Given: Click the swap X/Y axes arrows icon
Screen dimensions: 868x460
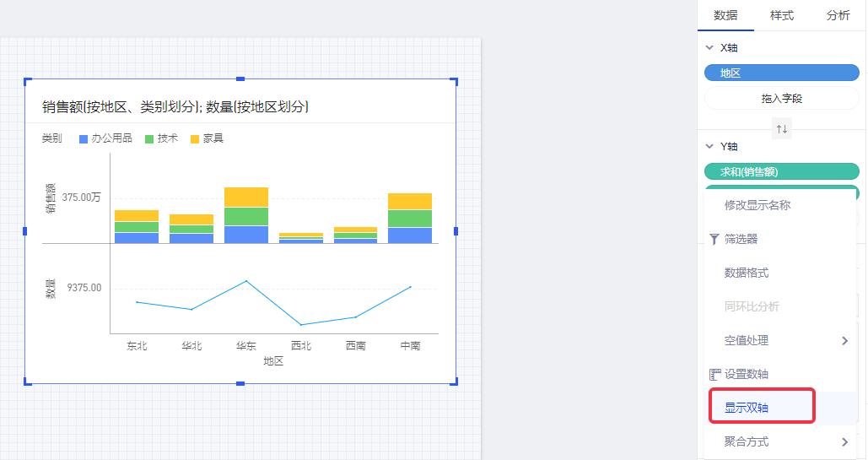Looking at the screenshot, I should tap(781, 129).
